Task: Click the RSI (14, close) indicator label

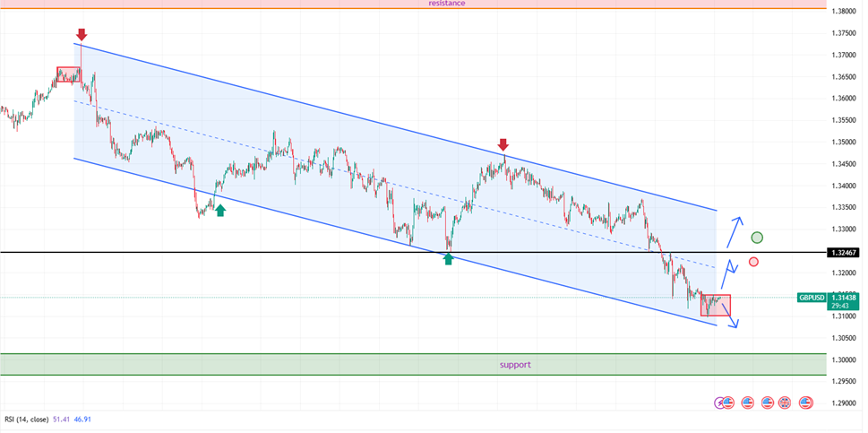Action: pyautogui.click(x=24, y=419)
